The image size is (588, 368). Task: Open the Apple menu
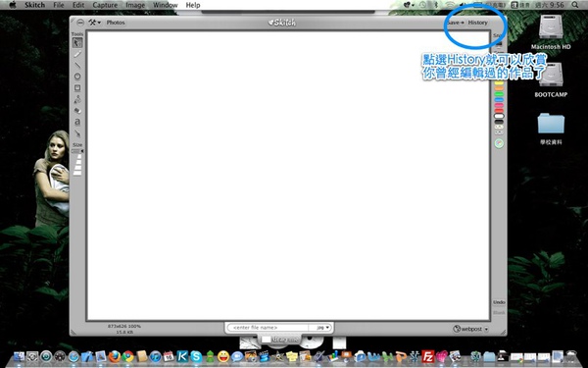click(13, 5)
